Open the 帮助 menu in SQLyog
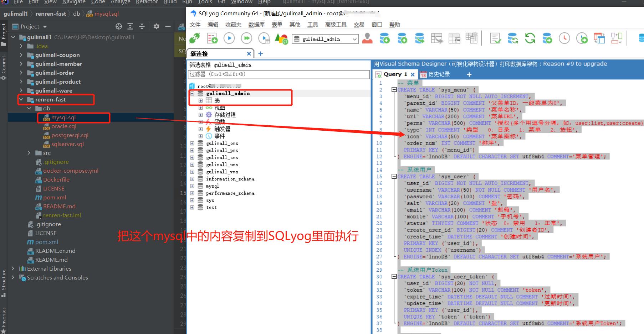644x334 pixels. (394, 25)
